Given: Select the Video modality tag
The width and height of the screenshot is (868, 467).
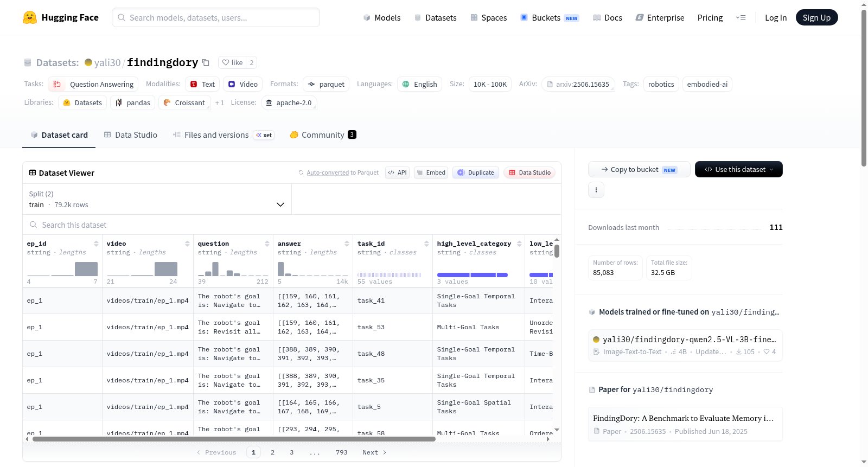Looking at the screenshot, I should (x=242, y=84).
